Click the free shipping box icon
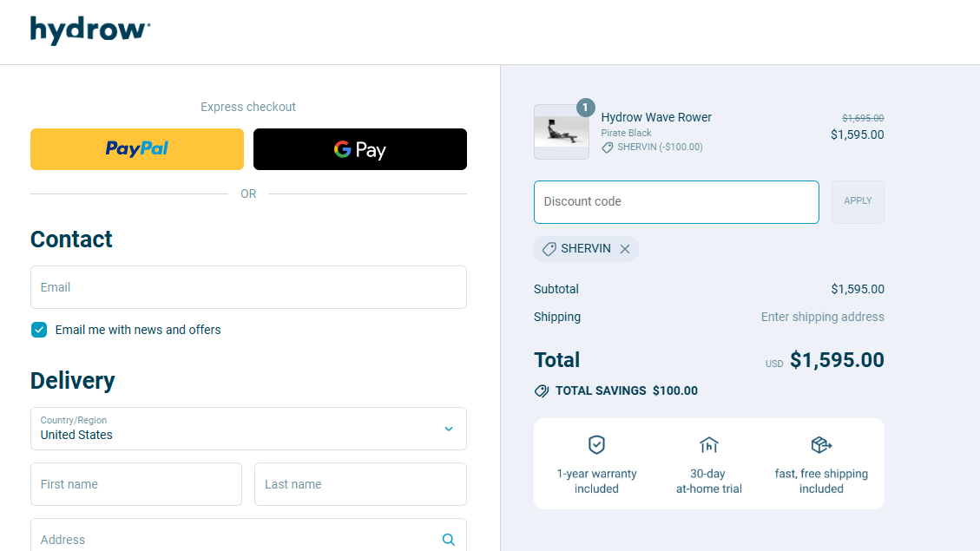 [x=821, y=445]
